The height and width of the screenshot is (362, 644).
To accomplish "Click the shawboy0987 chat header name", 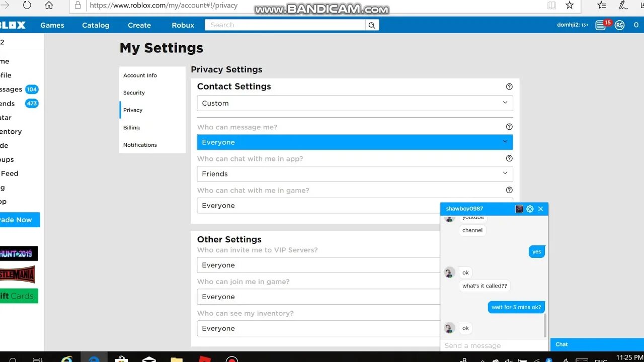I will tap(464, 209).
